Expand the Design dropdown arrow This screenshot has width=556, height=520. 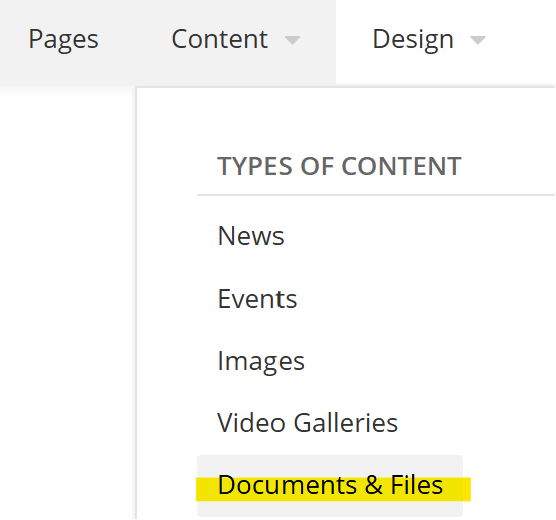click(x=478, y=40)
